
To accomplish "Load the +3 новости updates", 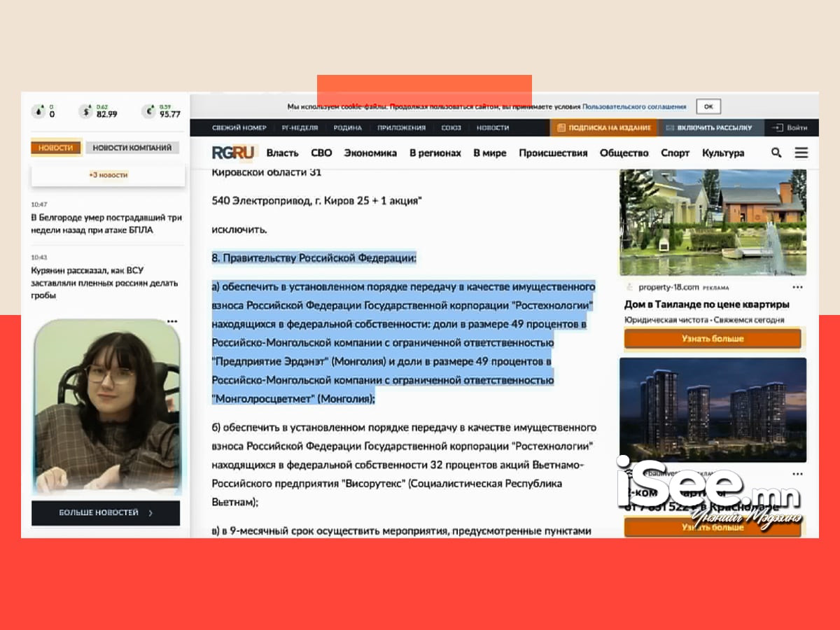I will click(108, 174).
